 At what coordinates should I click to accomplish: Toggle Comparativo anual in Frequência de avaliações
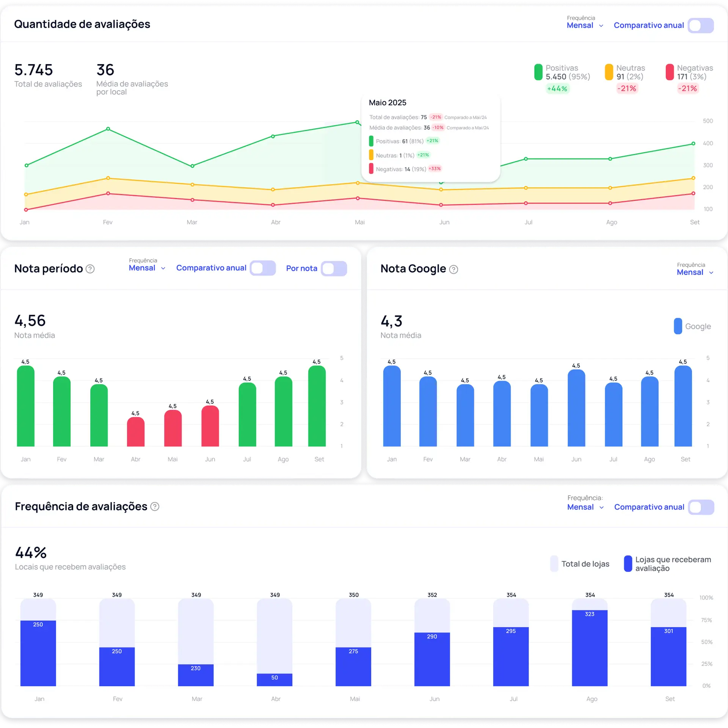[x=701, y=507]
